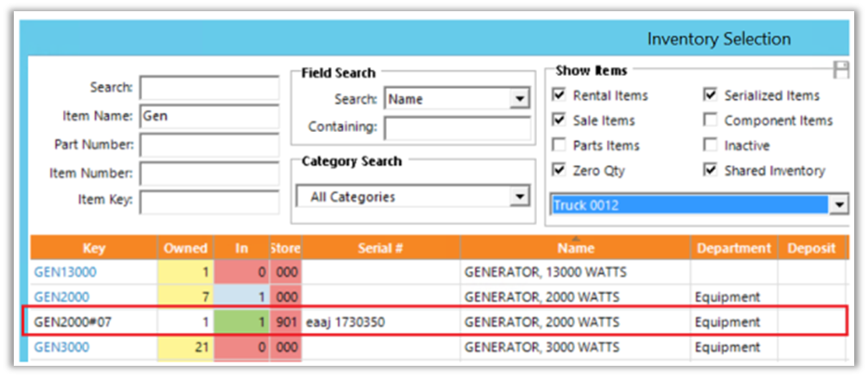Open the GEN13000 item link
868x377 pixels.
tap(66, 272)
